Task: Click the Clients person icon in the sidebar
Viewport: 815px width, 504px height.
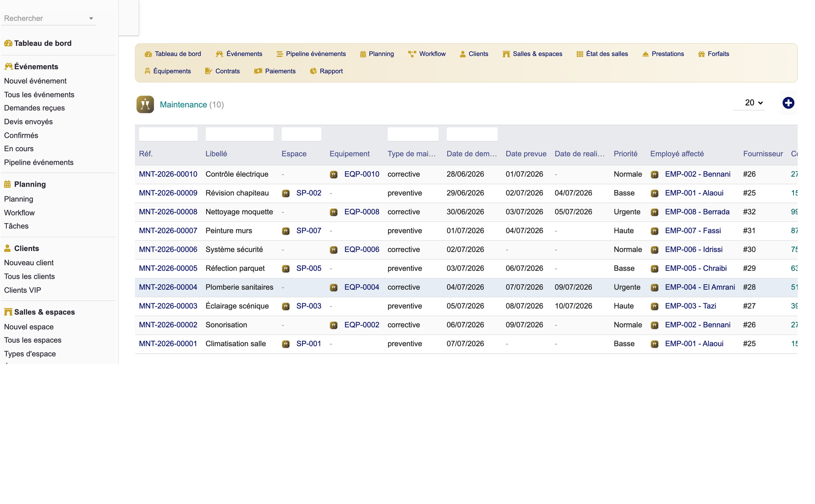Action: pyautogui.click(x=8, y=248)
